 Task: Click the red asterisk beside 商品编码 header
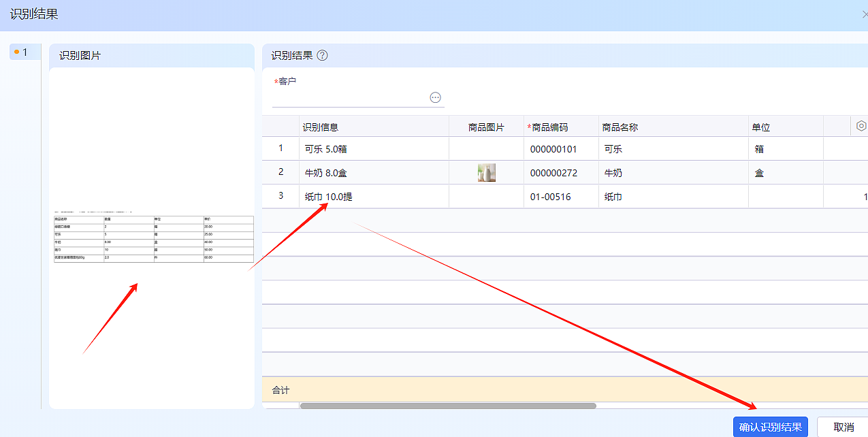pos(530,126)
